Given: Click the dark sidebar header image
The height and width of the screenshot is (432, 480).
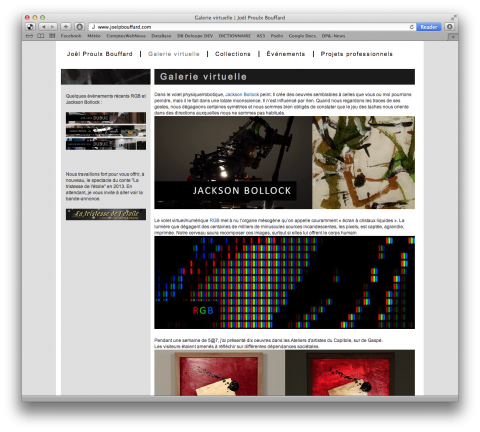Looking at the screenshot, I should pos(106,77).
